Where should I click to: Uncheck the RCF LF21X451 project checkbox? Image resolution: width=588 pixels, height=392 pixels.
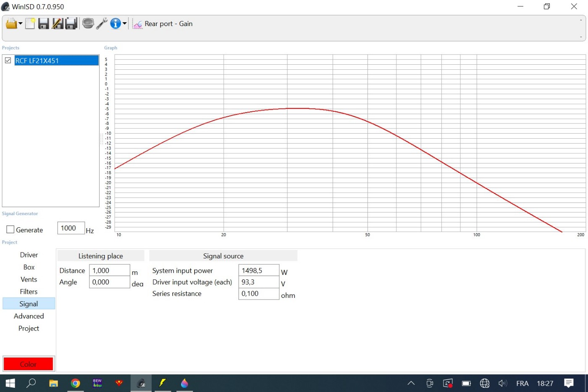8,61
